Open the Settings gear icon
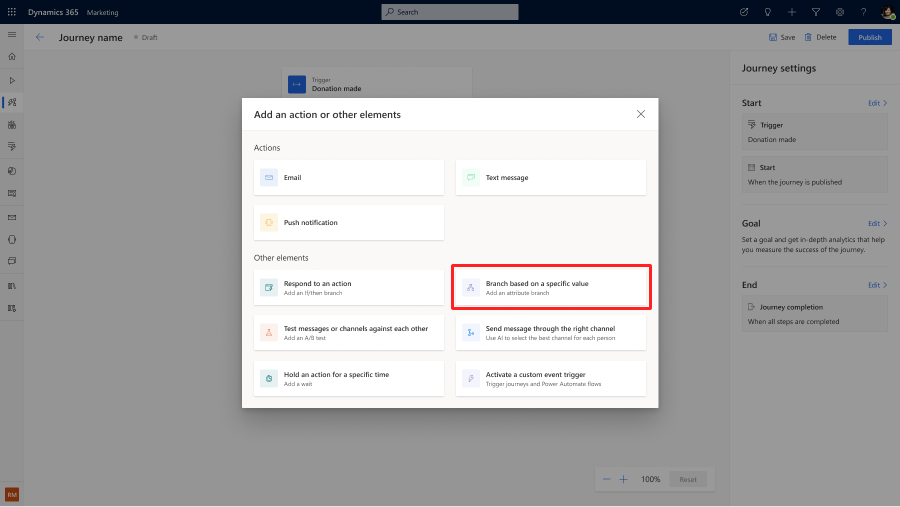The image size is (900, 507). (839, 12)
